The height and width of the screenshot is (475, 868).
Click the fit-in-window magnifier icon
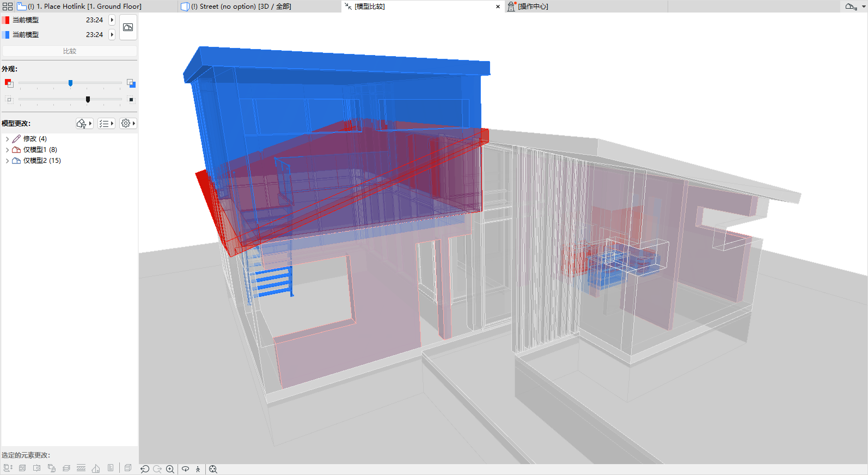pos(213,469)
